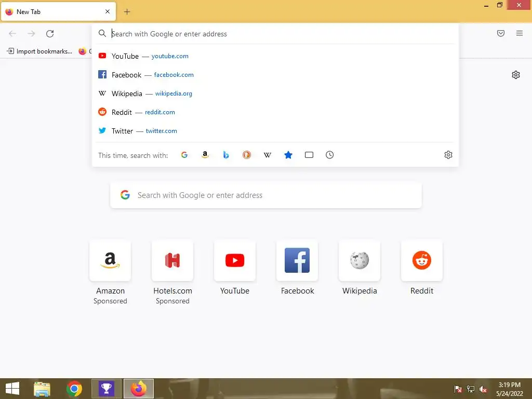
Task: Reload the current page
Action: tap(50, 34)
